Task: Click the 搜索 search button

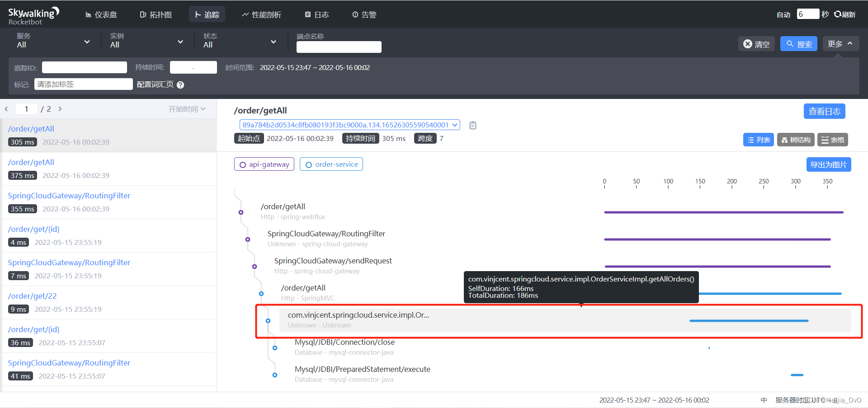Action: (799, 44)
